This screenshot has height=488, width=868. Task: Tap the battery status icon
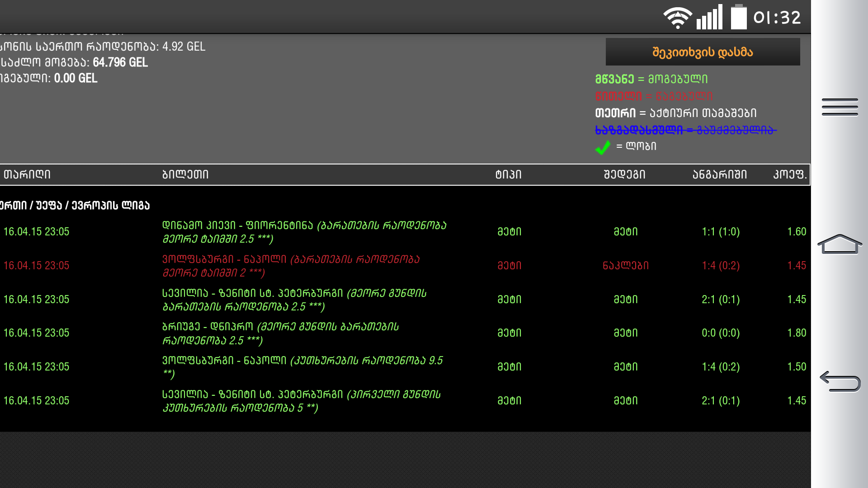tap(738, 18)
